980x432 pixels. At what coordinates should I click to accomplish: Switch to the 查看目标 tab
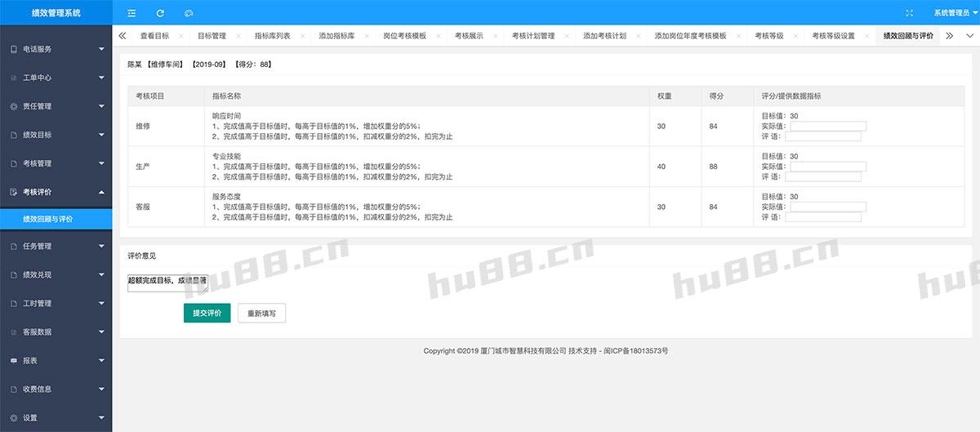coord(154,36)
